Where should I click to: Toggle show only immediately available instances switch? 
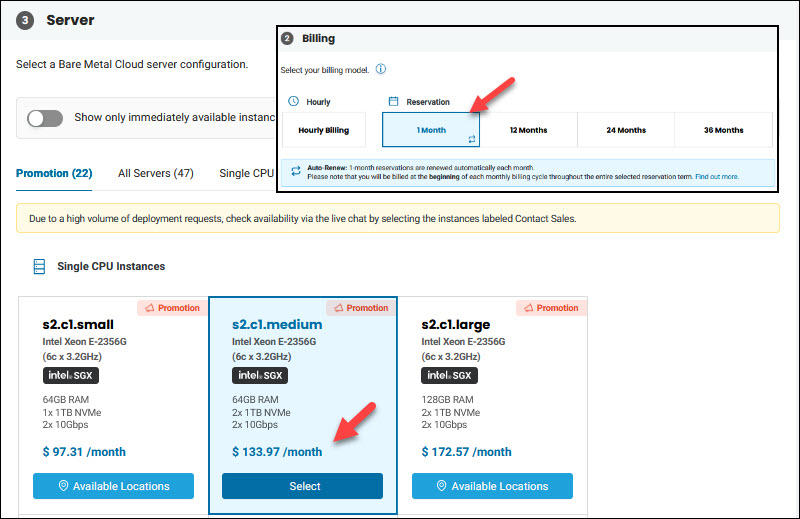45,118
